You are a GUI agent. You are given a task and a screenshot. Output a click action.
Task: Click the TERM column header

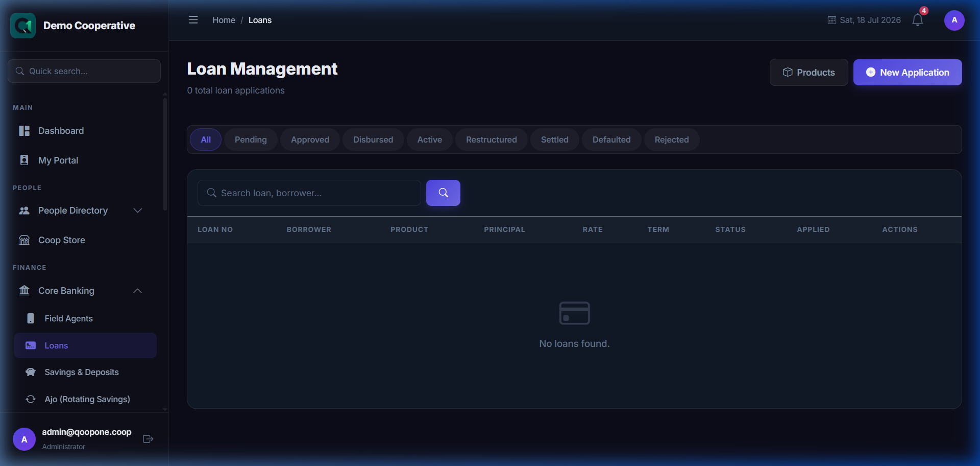click(x=658, y=229)
